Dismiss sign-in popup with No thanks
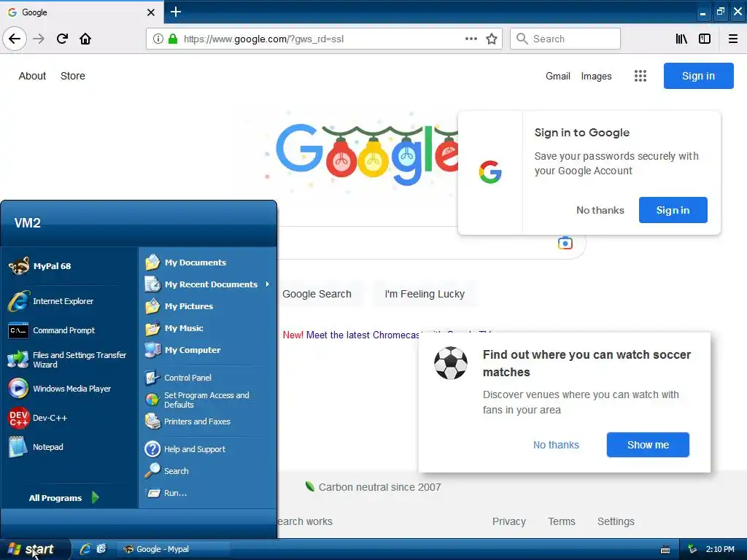Viewport: 747px width, 560px height. click(x=600, y=210)
